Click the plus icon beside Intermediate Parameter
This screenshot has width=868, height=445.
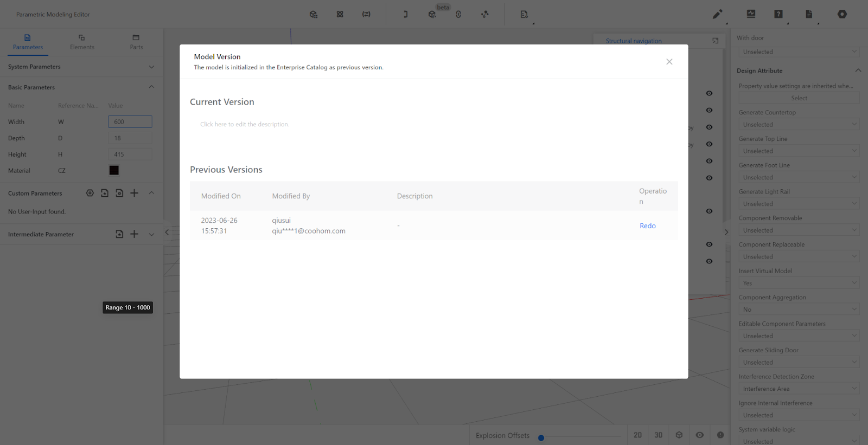pyautogui.click(x=135, y=234)
